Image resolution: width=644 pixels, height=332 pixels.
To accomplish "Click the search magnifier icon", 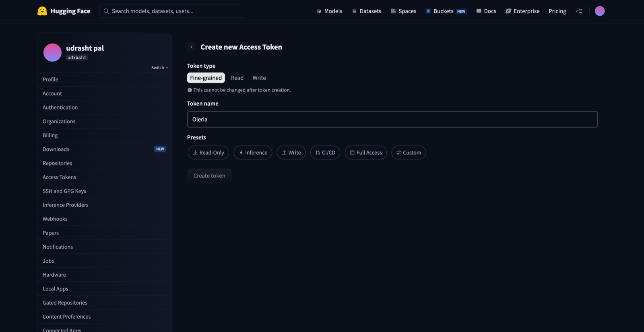I will [x=106, y=11].
